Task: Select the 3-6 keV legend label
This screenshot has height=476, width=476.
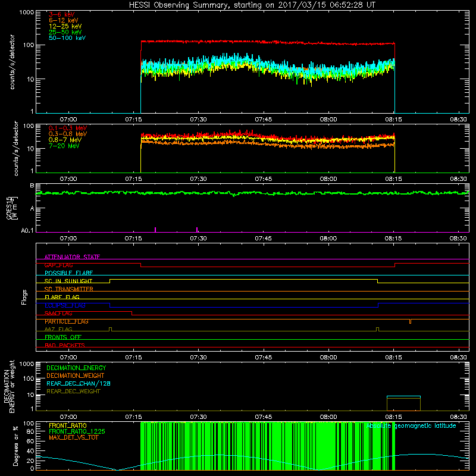Action: pos(62,14)
